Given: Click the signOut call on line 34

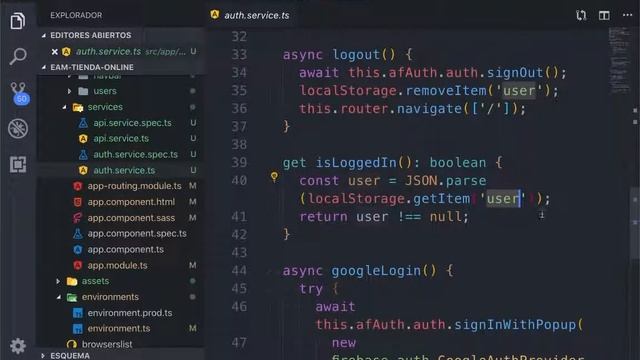Looking at the screenshot, I should (x=515, y=73).
